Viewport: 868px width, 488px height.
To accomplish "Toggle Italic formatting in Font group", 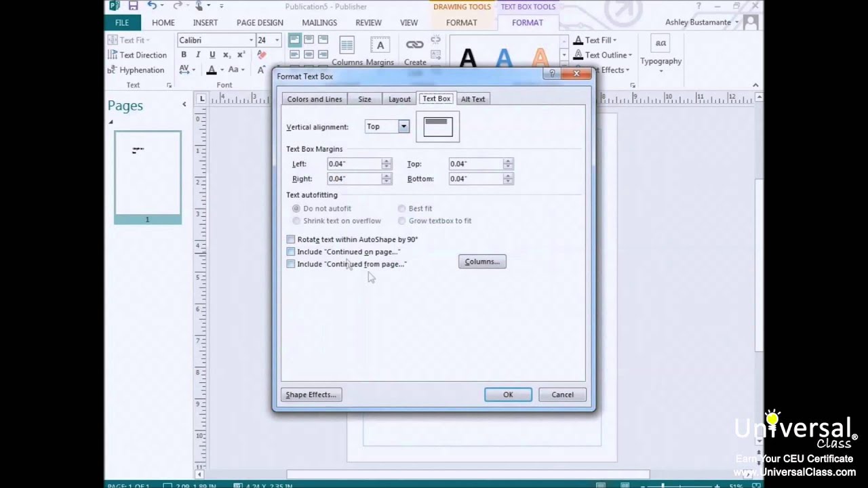I will point(197,55).
